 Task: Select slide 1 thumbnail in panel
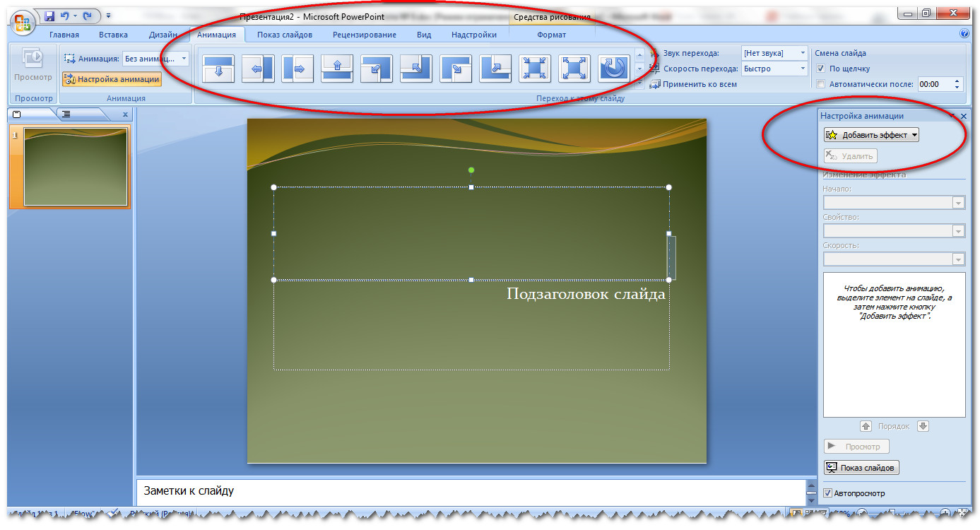(75, 167)
